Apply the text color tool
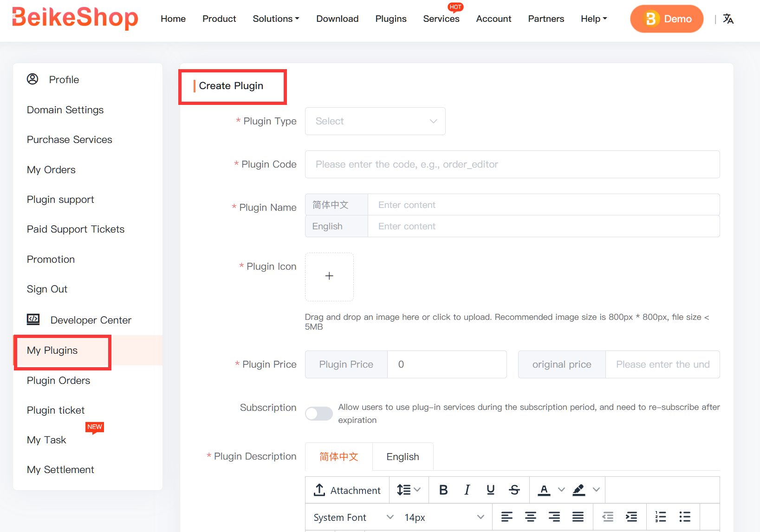The image size is (760, 532). tap(544, 490)
